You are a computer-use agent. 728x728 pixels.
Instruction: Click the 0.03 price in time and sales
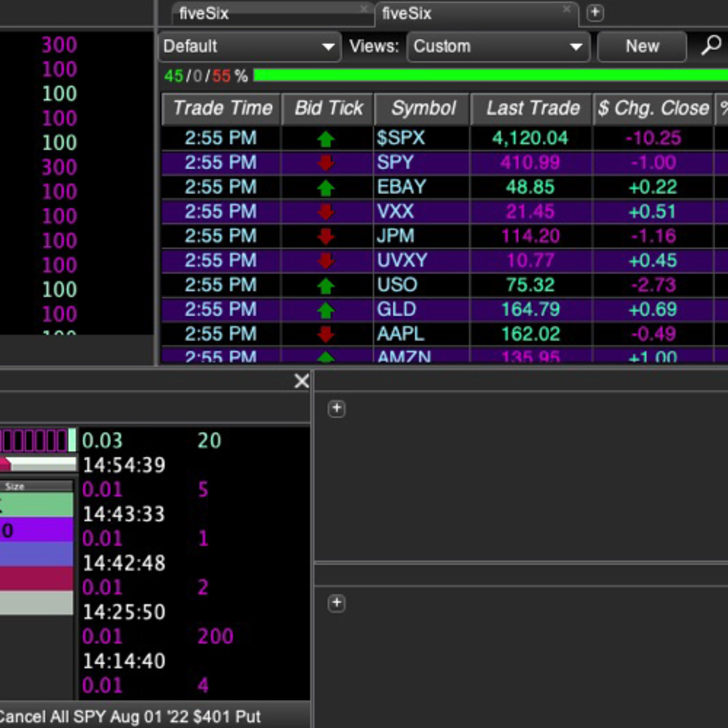tap(102, 440)
